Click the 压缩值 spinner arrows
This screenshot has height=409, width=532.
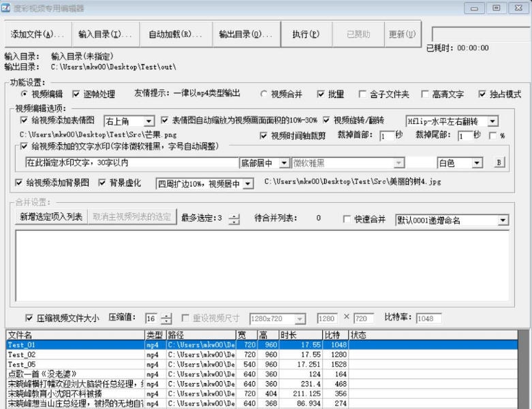[x=166, y=318]
